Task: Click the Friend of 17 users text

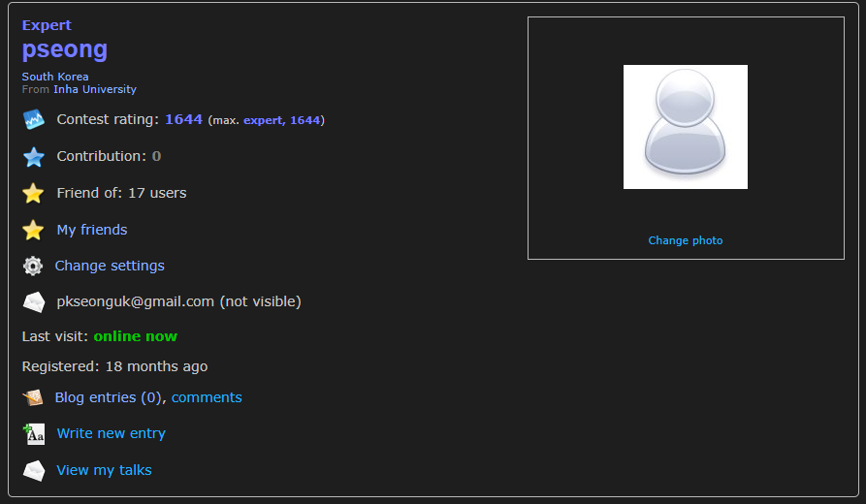Action: pyautogui.click(x=121, y=193)
